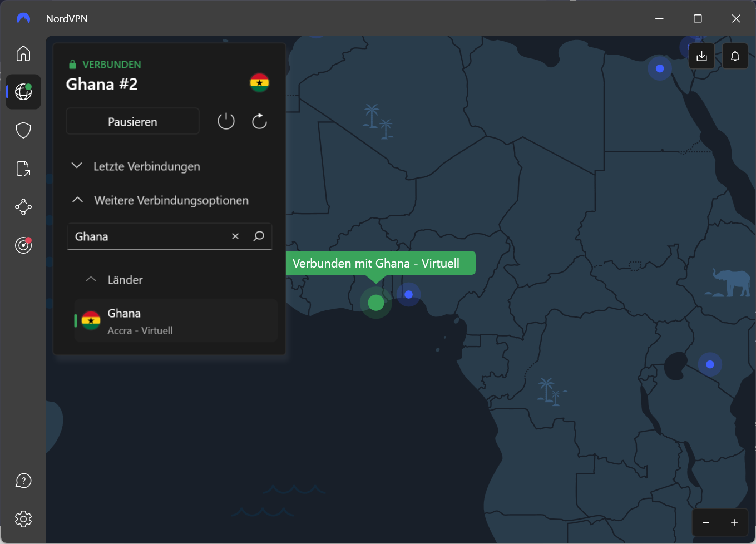Image resolution: width=756 pixels, height=544 pixels.
Task: Select Ghana Accra - Virtuell entry
Action: (176, 321)
